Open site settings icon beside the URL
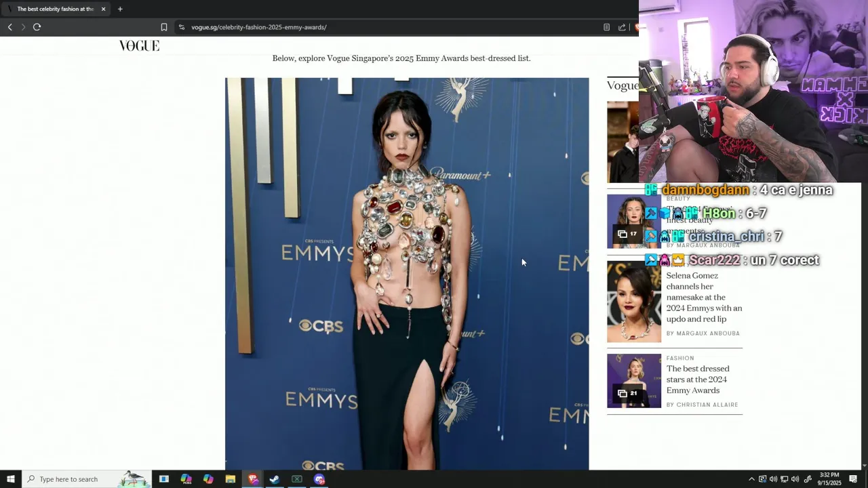Screen dimensions: 868x488 [x=182, y=27]
